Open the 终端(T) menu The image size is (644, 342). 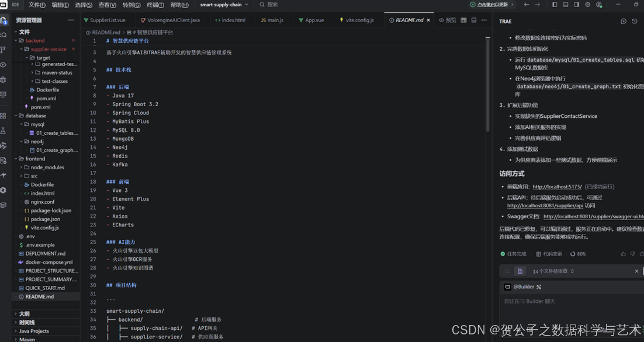coord(155,5)
